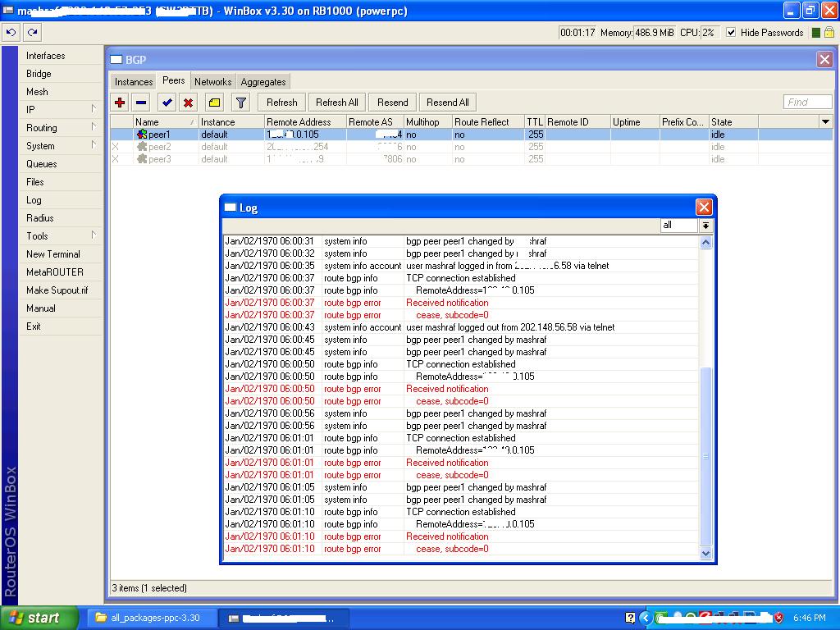Open comment with yellow note icon
Image resolution: width=840 pixels, height=630 pixels.
click(x=214, y=103)
